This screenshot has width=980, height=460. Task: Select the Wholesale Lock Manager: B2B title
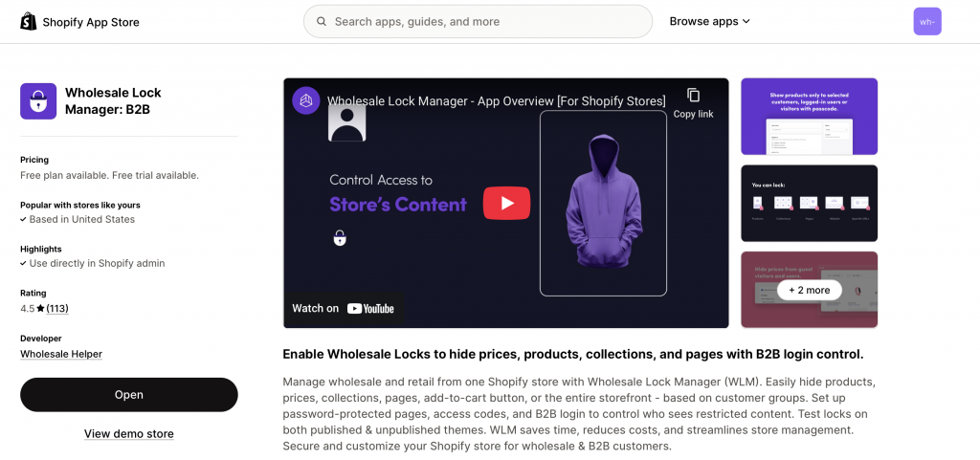pos(113,101)
